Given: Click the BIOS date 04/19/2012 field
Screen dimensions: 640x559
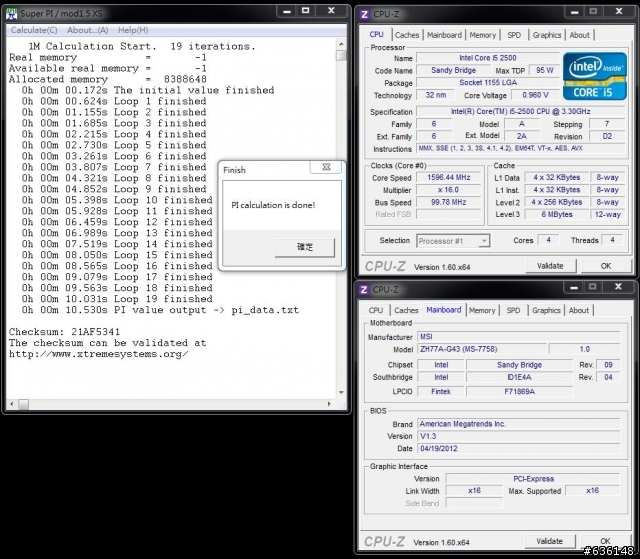Looking at the screenshot, I should pos(518,448).
